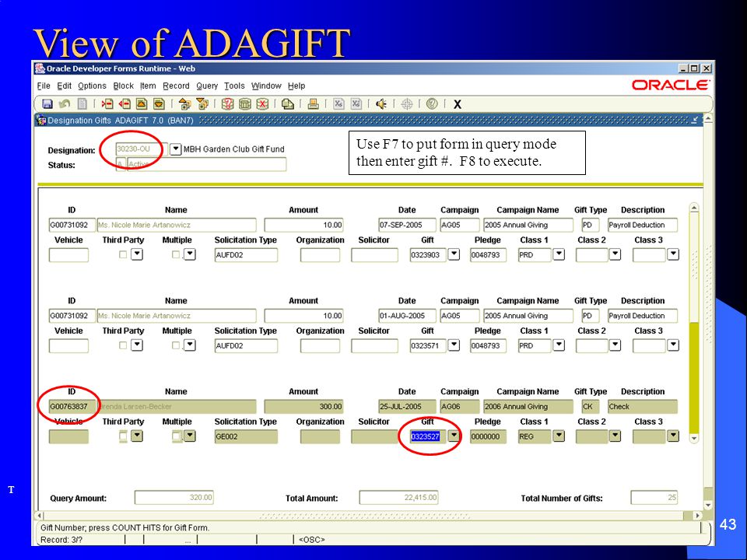Open the Designation lookup dropdown arrow
The width and height of the screenshot is (747, 560).
[175, 149]
